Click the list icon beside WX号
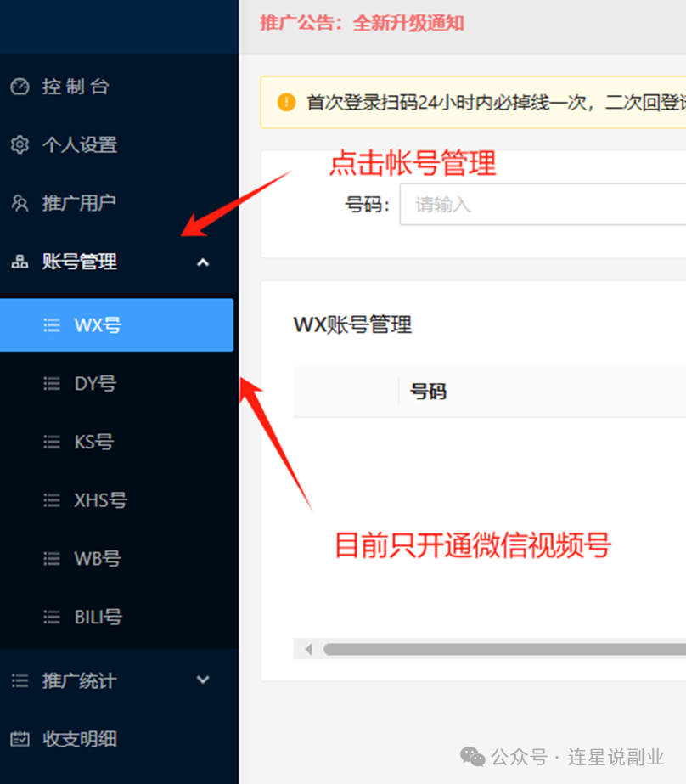Screen dimensions: 686x784 (52, 325)
